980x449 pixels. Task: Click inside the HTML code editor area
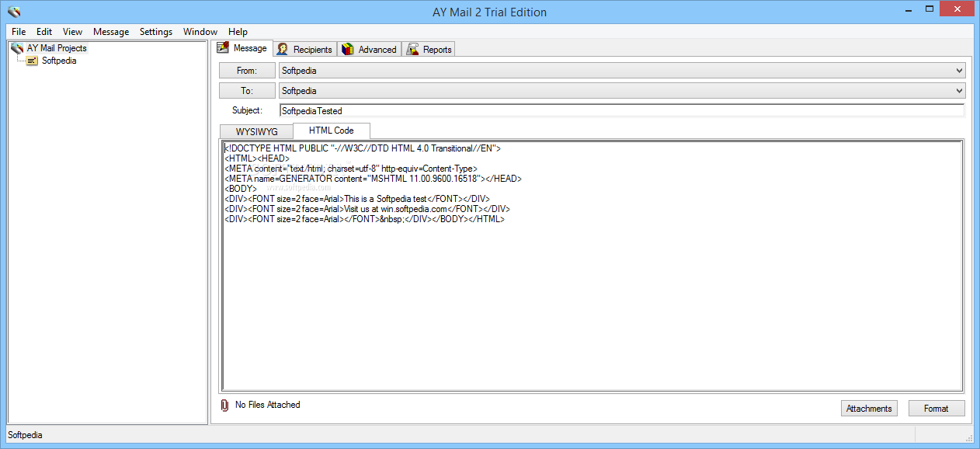pos(592,266)
